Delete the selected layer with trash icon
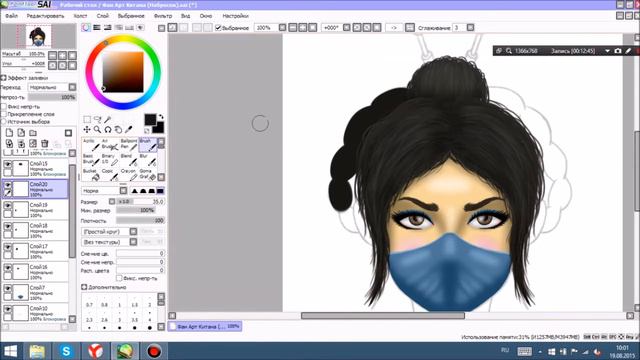Image resolution: width=640 pixels, height=360 pixels. (44, 143)
